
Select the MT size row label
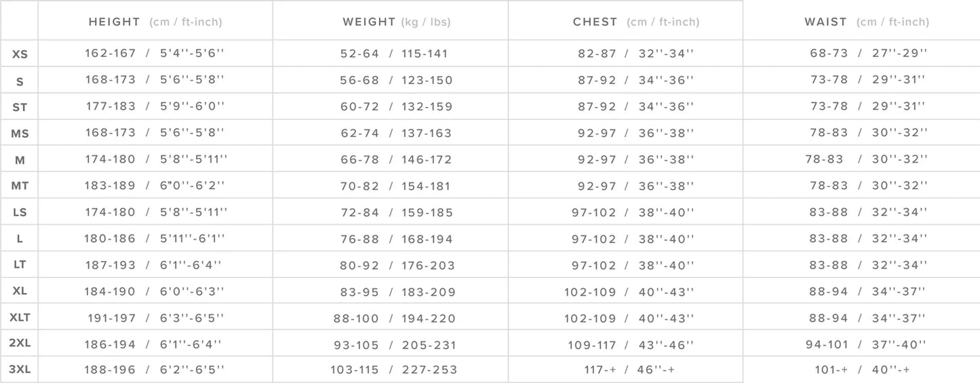[x=20, y=186]
